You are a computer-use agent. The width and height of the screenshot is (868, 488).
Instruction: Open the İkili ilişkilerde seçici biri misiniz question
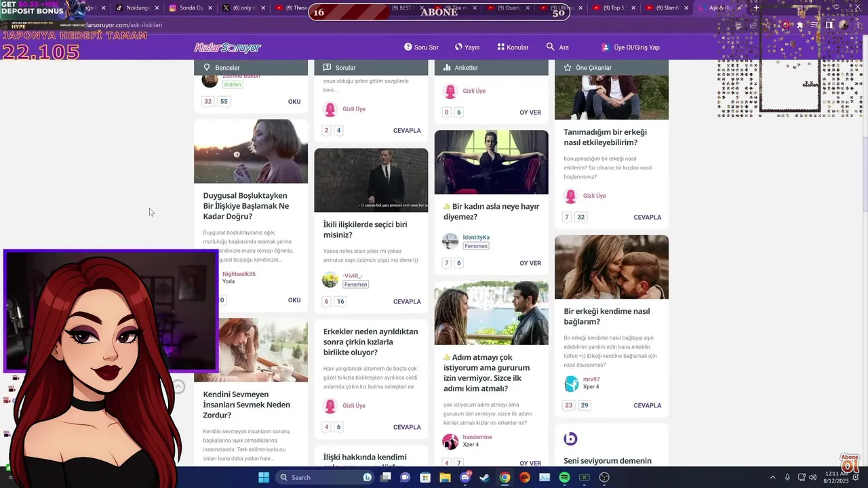(x=366, y=230)
